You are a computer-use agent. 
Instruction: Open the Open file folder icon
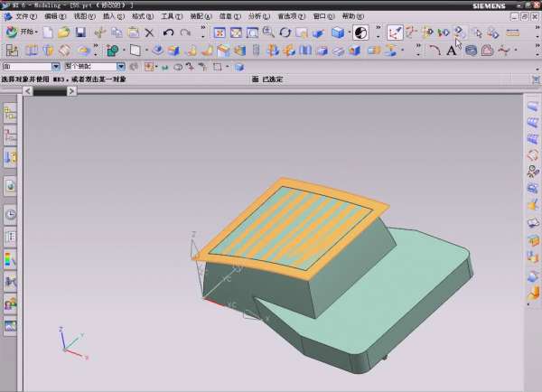(63, 33)
